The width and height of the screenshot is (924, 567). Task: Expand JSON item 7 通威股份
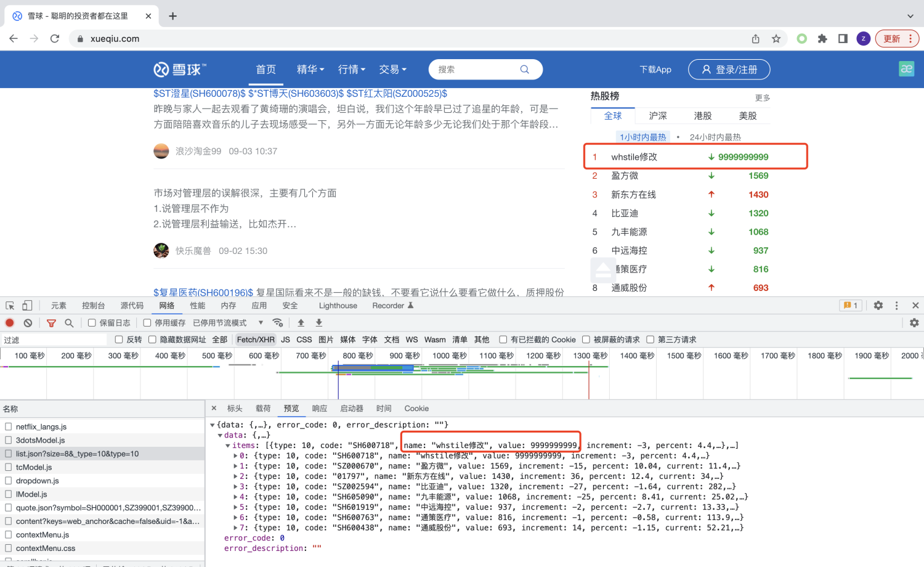235,528
